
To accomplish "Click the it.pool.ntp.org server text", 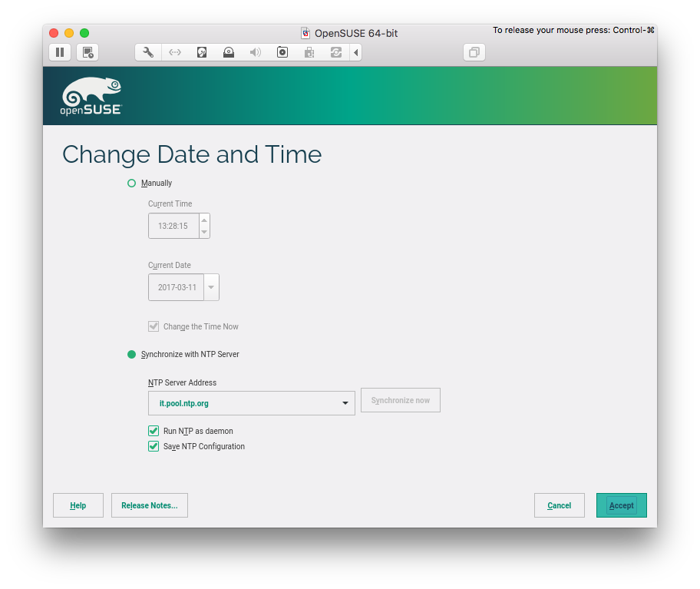I will click(x=184, y=403).
